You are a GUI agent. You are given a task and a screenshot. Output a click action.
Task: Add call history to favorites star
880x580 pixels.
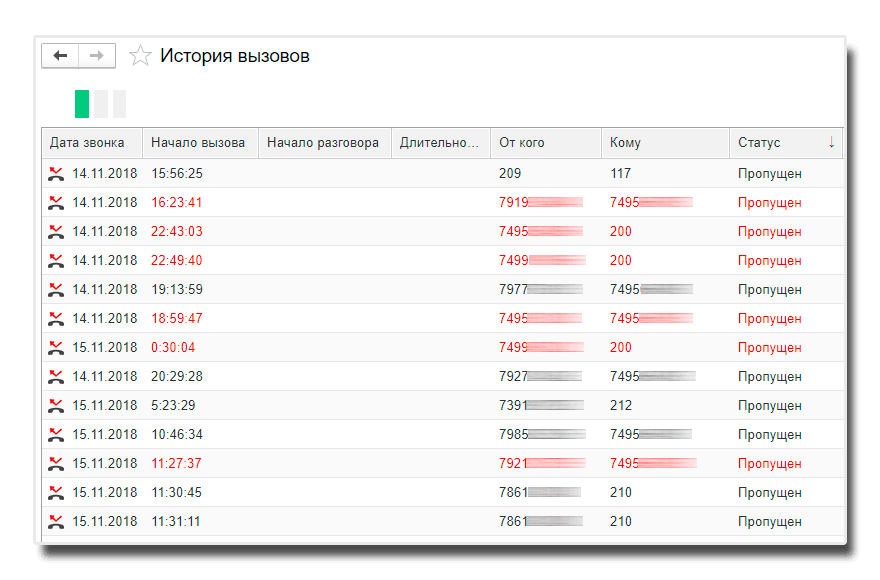point(140,56)
